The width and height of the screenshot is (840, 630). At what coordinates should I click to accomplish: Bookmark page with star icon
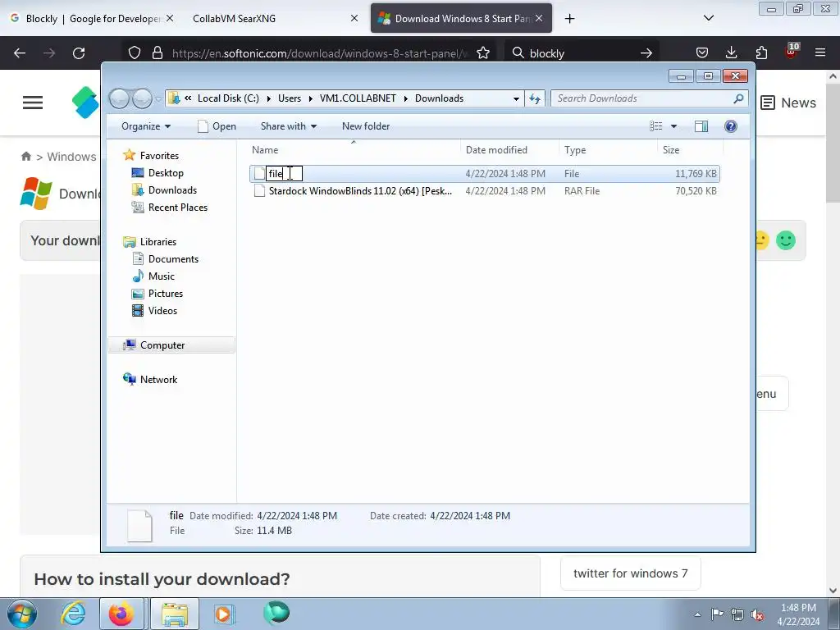click(x=482, y=53)
